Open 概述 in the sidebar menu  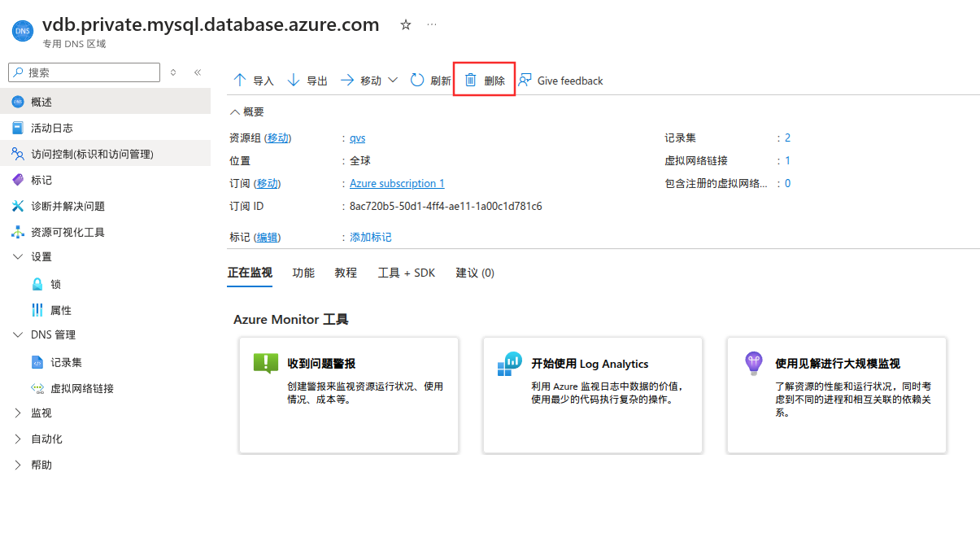coord(106,102)
